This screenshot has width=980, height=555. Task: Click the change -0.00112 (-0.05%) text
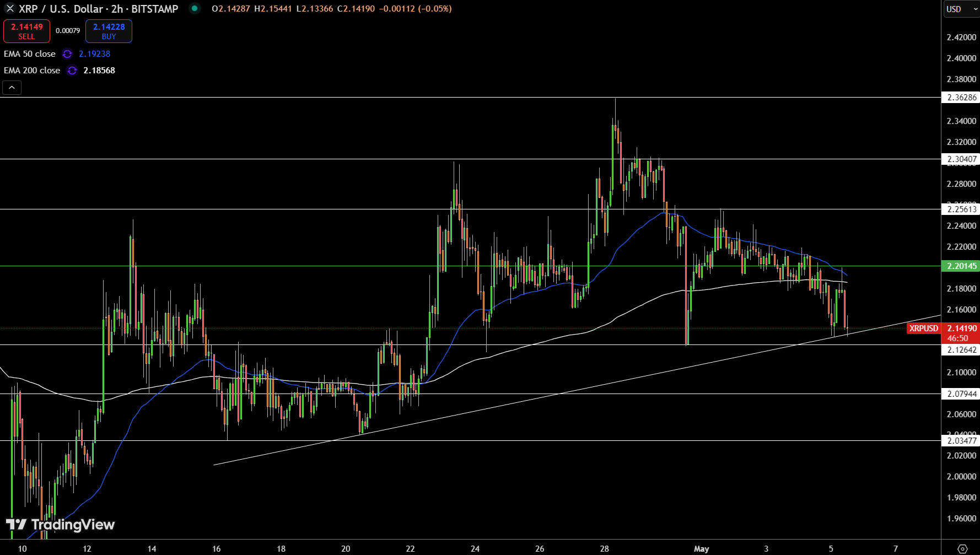point(415,9)
